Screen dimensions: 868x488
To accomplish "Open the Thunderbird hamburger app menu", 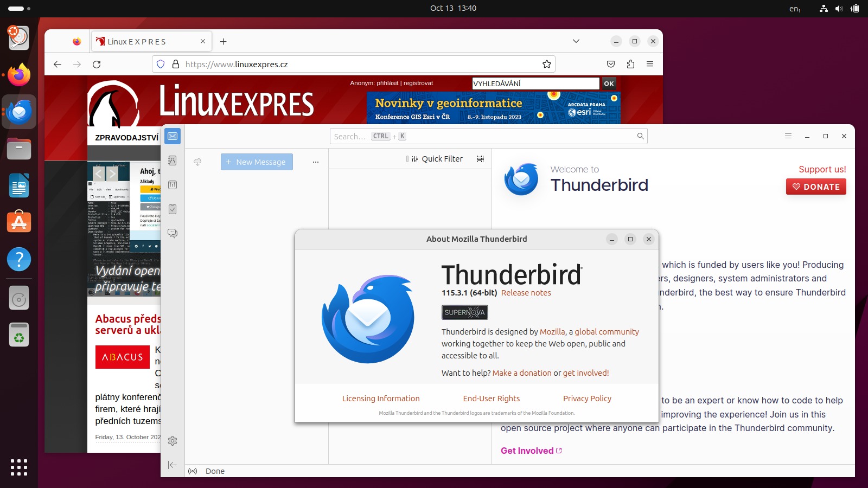I will [x=788, y=136].
